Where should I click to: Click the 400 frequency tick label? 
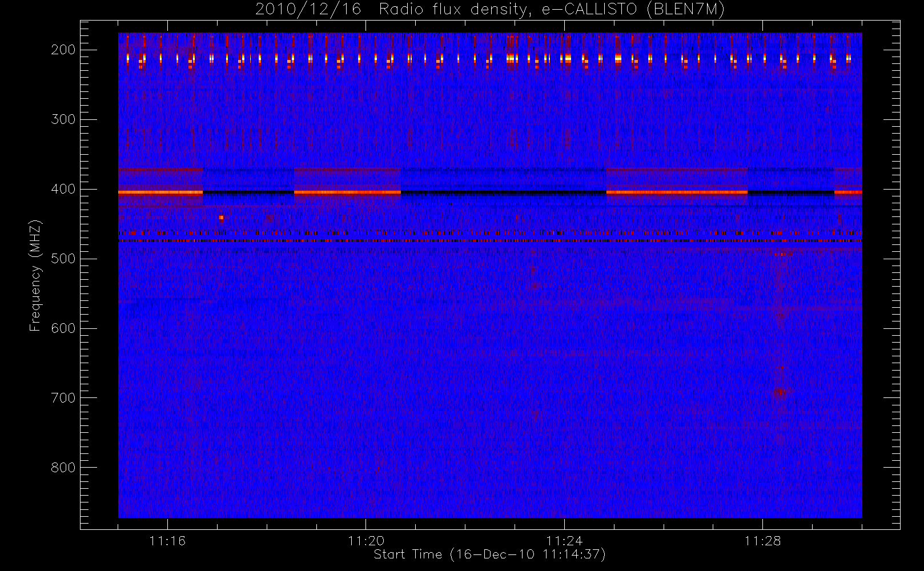click(63, 189)
